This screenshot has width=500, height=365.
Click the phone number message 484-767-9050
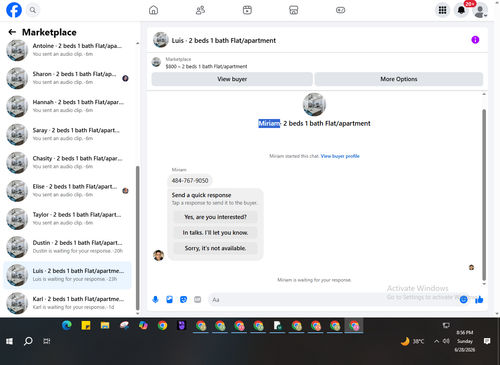coord(190,181)
